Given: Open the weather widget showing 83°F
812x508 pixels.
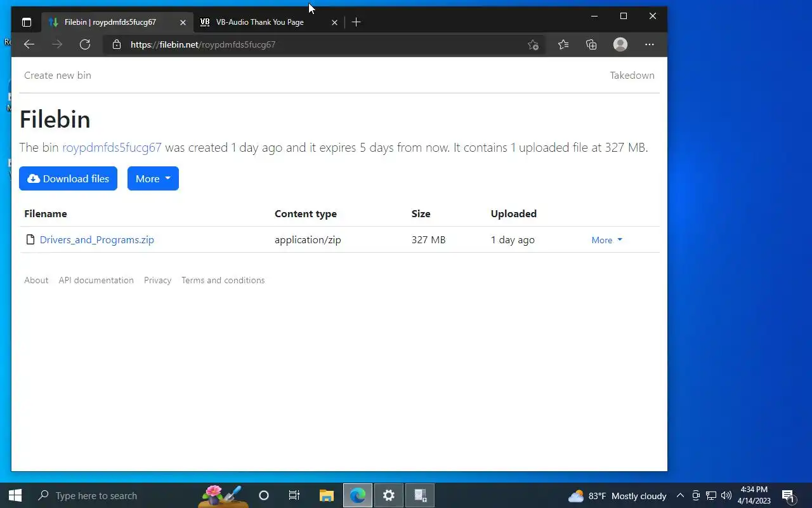Looking at the screenshot, I should coord(617,496).
